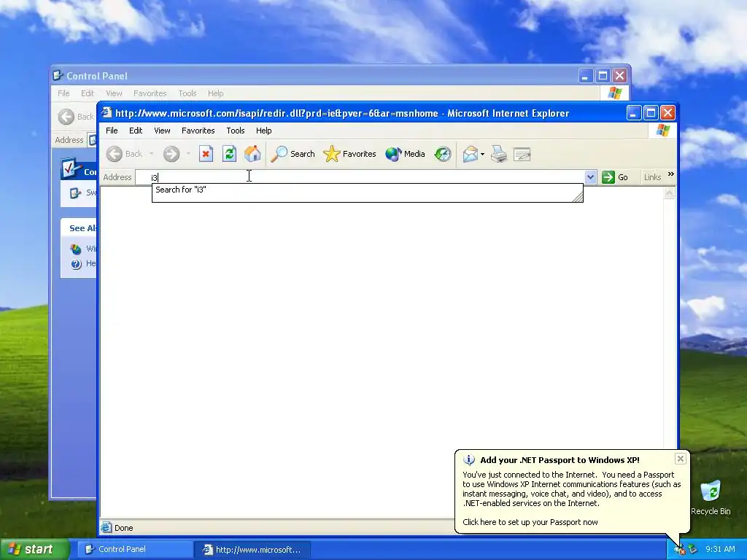Open the Start menu
Viewport: 747px width, 560px height.
(35, 549)
